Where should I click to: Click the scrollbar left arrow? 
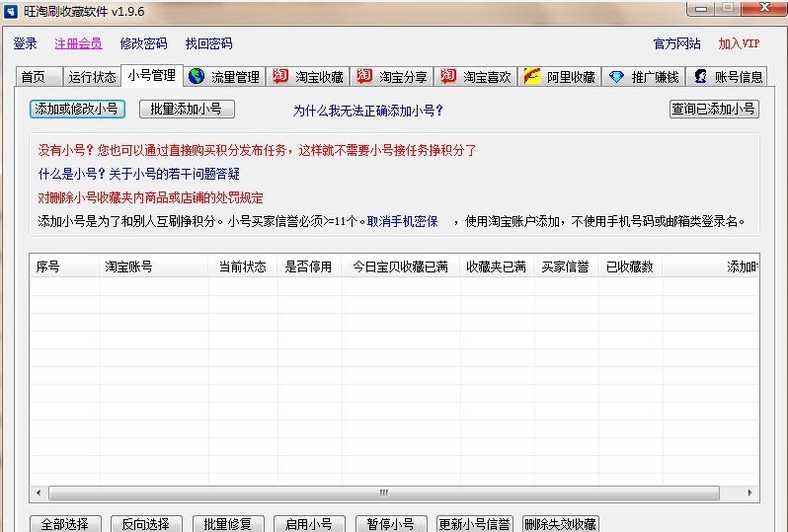tap(39, 493)
